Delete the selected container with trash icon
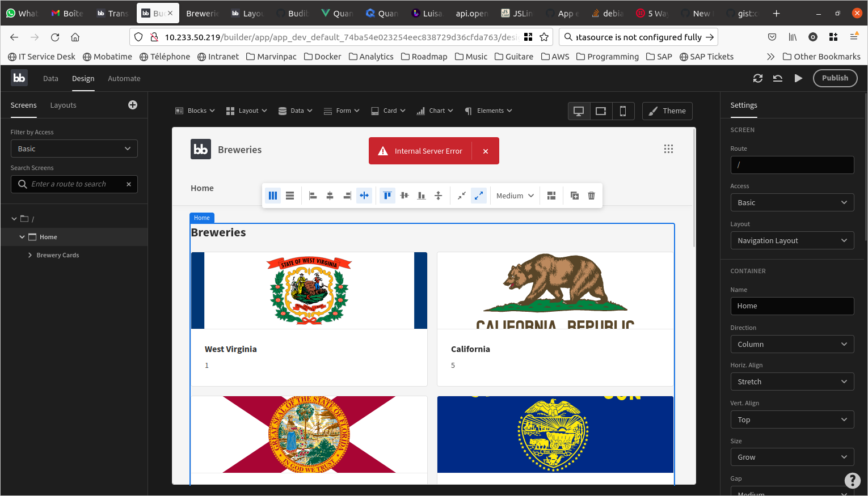Screen dimensions: 868x496 coord(592,196)
